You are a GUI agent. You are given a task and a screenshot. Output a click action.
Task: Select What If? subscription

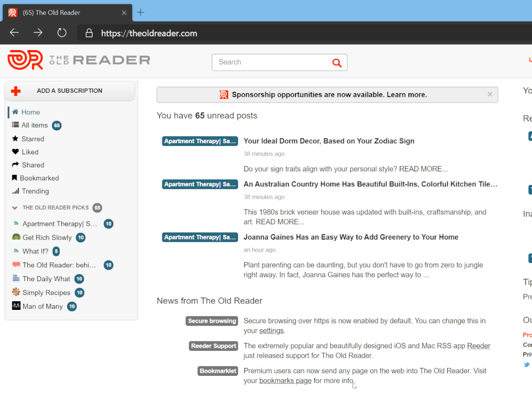(x=35, y=251)
